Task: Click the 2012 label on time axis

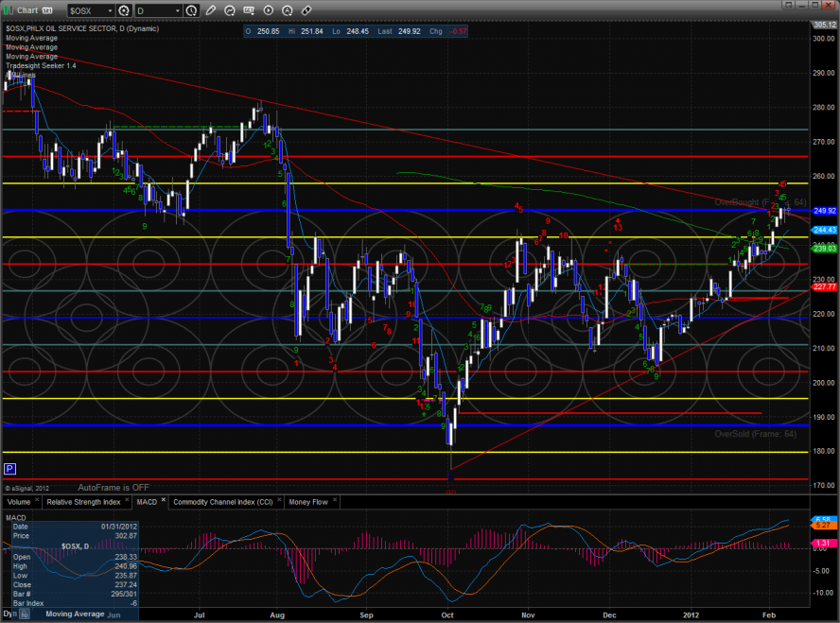Action: click(x=691, y=615)
